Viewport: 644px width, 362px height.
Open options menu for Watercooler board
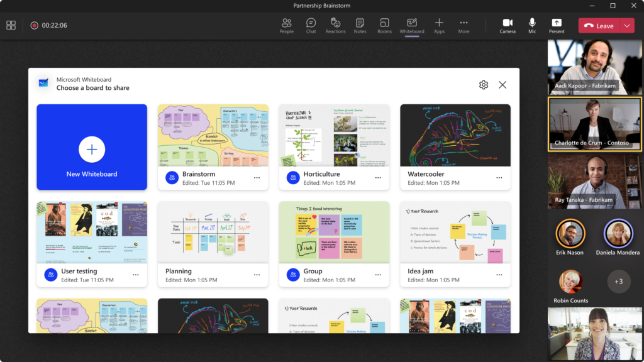[499, 178]
